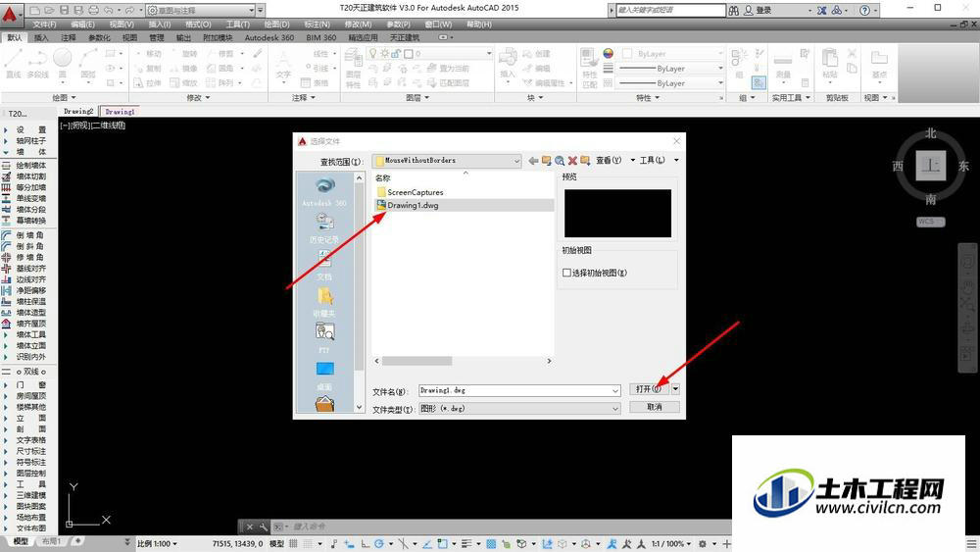
Task: Click the save icon in quick access toolbar
Action: click(65, 10)
